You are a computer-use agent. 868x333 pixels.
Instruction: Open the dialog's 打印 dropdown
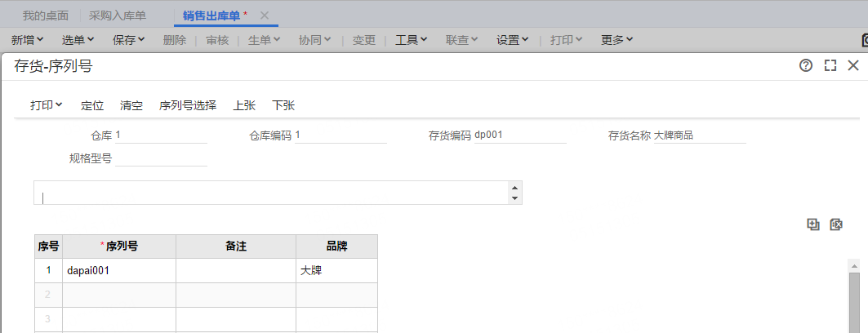click(46, 105)
